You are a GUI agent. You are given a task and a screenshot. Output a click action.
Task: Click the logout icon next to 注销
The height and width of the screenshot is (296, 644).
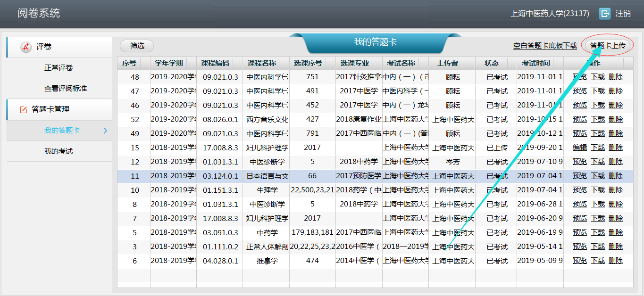click(604, 14)
